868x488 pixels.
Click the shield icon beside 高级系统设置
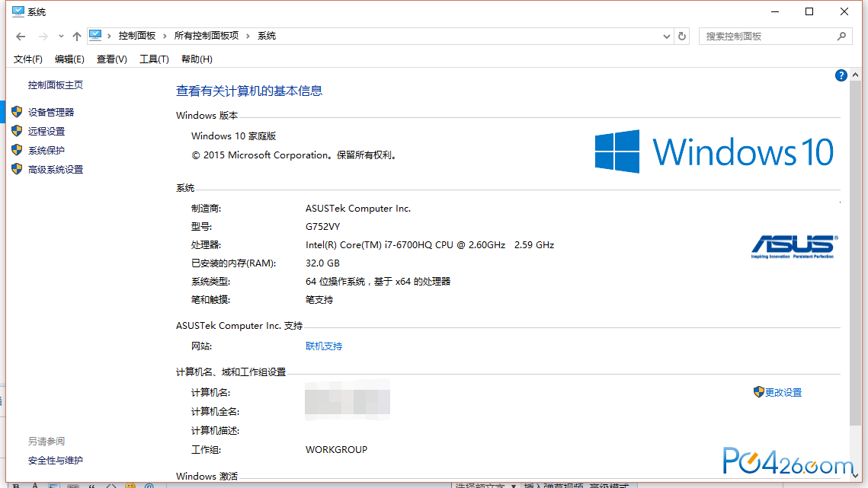tap(18, 169)
